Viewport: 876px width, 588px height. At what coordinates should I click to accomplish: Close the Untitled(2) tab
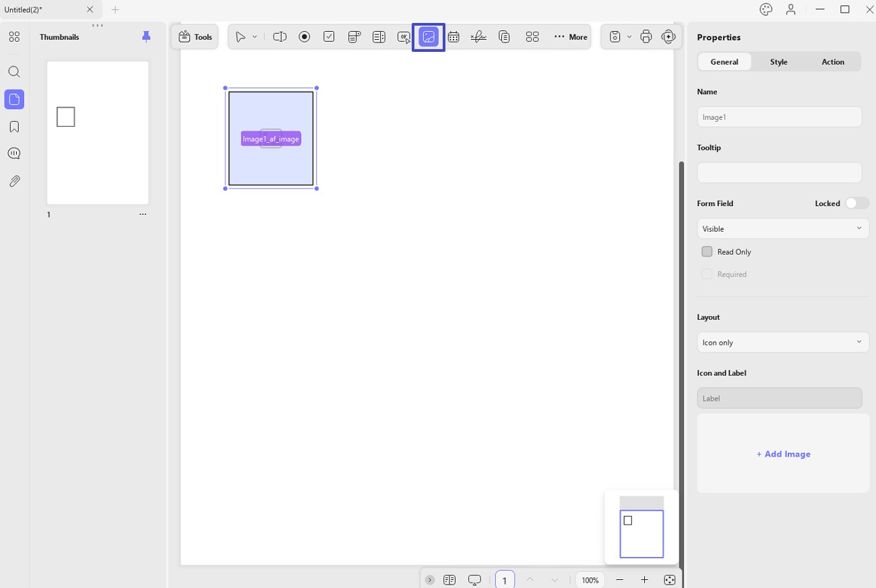[90, 9]
